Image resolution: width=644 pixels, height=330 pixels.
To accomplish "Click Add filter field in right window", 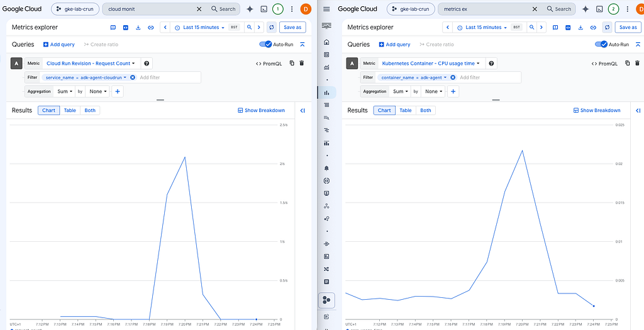I will tap(470, 77).
